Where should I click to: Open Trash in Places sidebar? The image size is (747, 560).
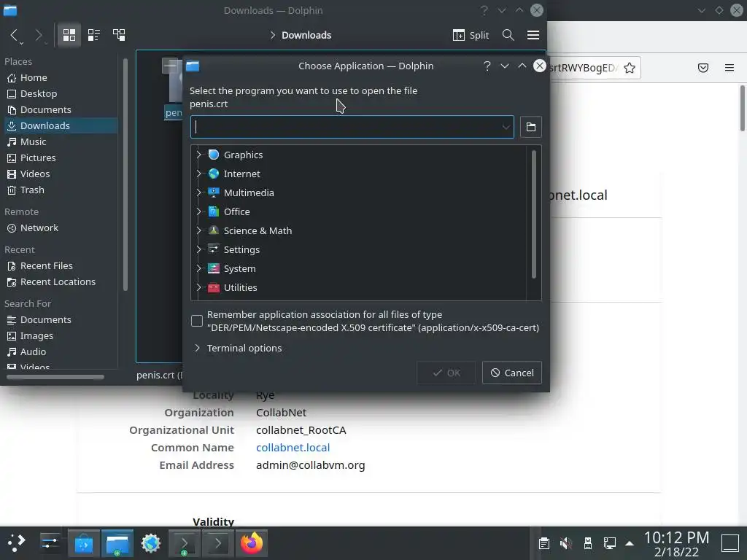61,190
